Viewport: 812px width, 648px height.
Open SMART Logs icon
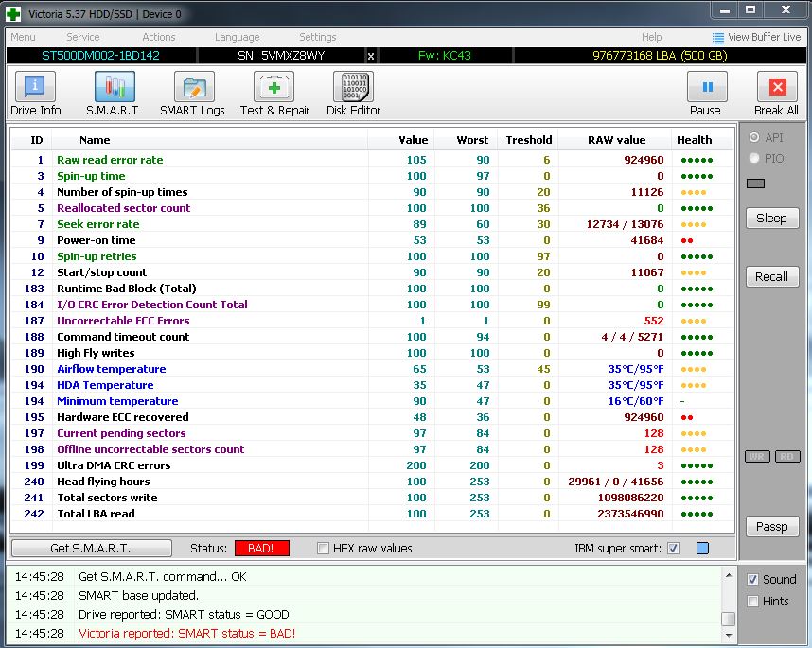(194, 86)
